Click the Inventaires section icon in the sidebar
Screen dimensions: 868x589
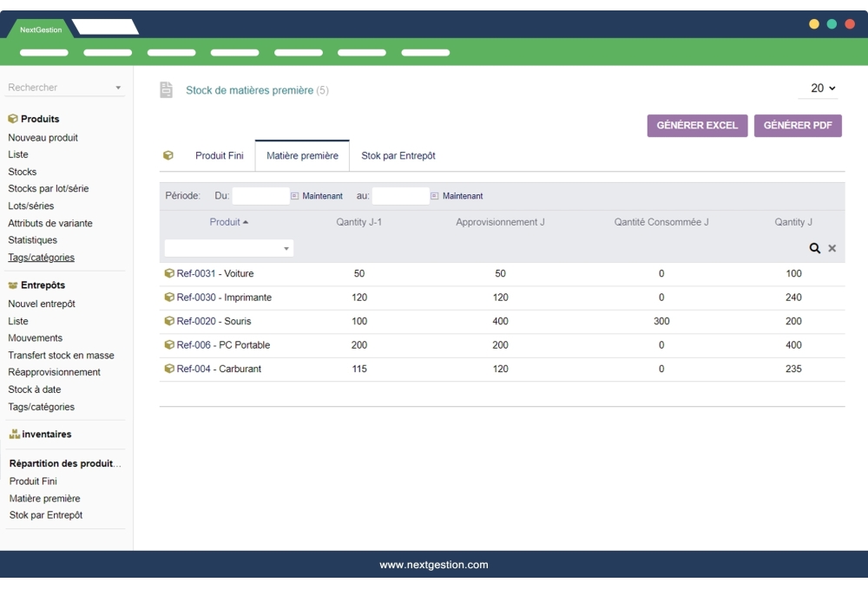[12, 434]
